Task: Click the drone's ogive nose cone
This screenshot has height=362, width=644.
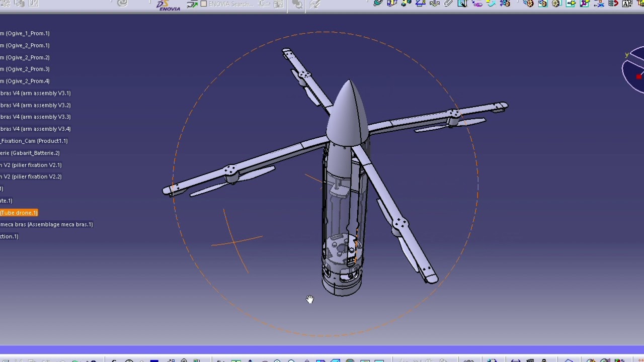Action: [x=347, y=113]
